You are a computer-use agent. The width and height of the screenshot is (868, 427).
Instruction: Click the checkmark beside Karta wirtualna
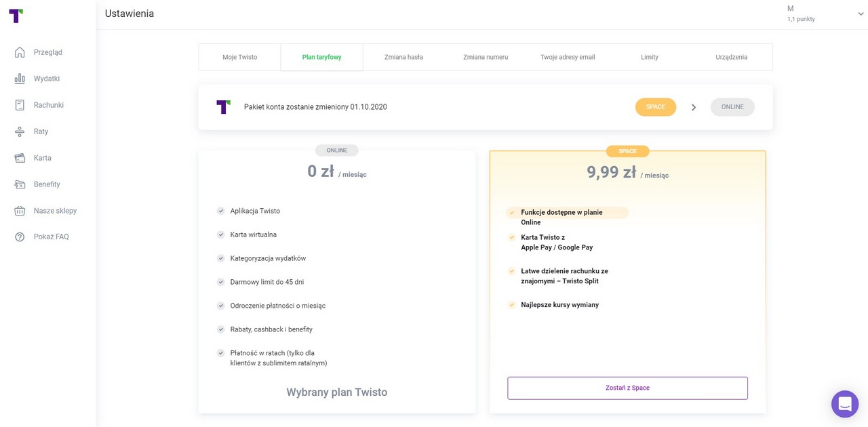pyautogui.click(x=220, y=235)
